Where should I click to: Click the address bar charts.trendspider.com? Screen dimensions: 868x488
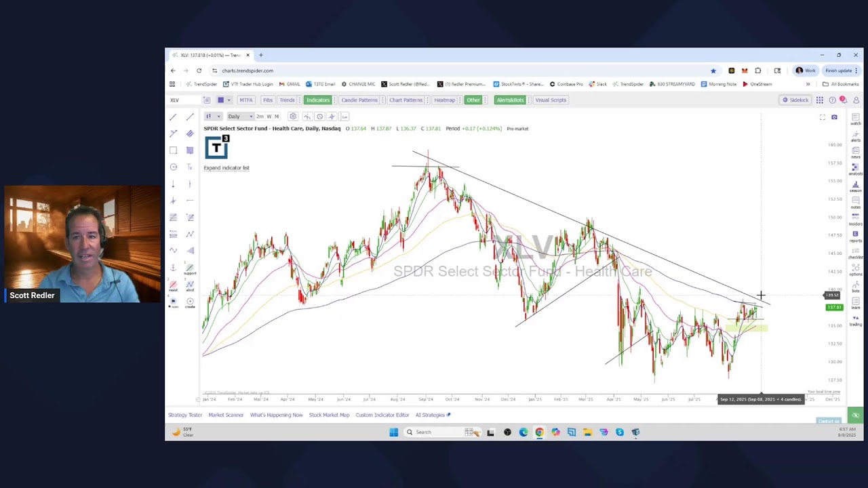coord(248,70)
